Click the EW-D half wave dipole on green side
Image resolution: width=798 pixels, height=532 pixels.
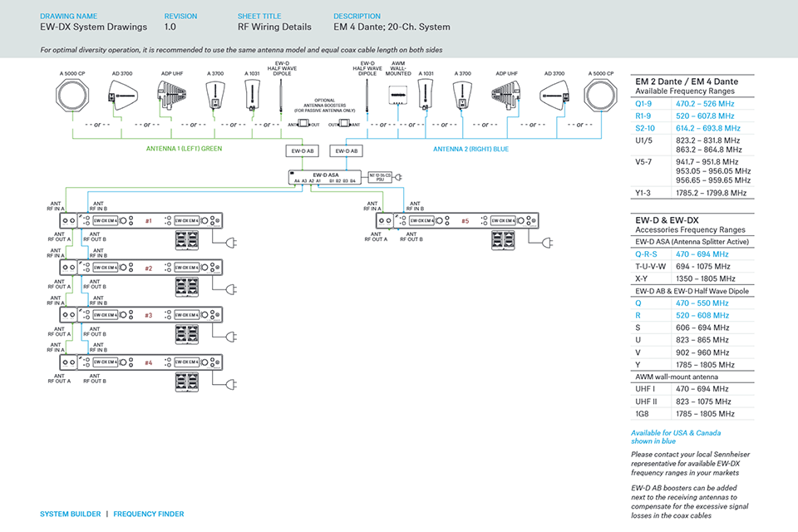click(x=281, y=96)
